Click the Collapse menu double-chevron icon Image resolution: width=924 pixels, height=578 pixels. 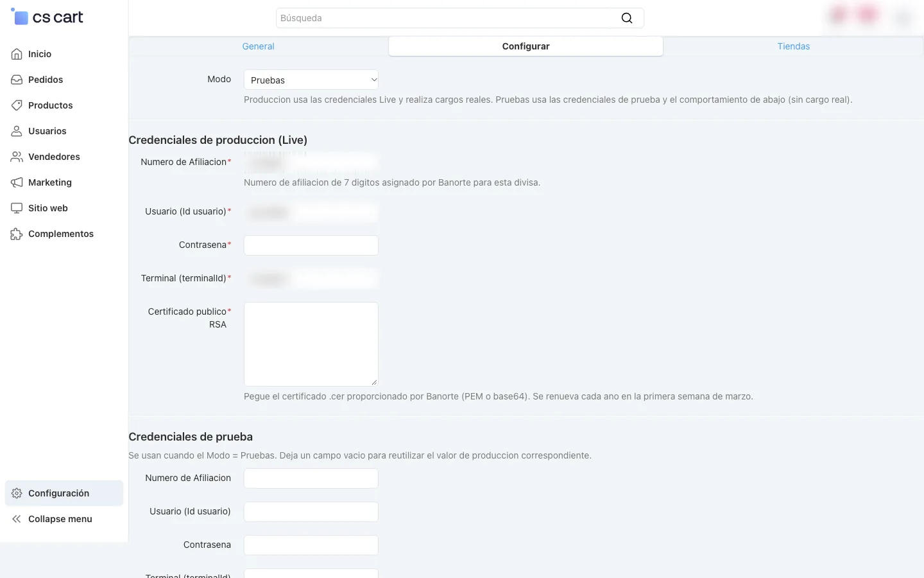[17, 519]
